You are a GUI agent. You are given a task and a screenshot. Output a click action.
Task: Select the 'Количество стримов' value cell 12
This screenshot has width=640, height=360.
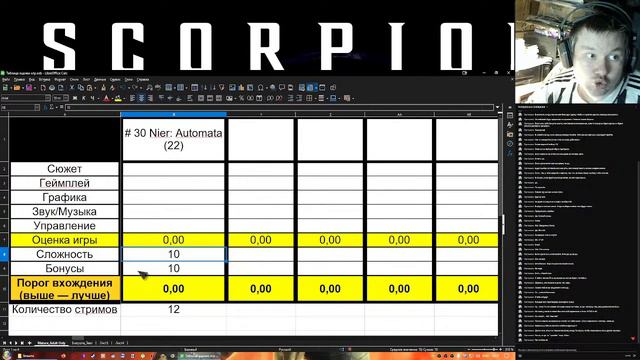(x=173, y=309)
